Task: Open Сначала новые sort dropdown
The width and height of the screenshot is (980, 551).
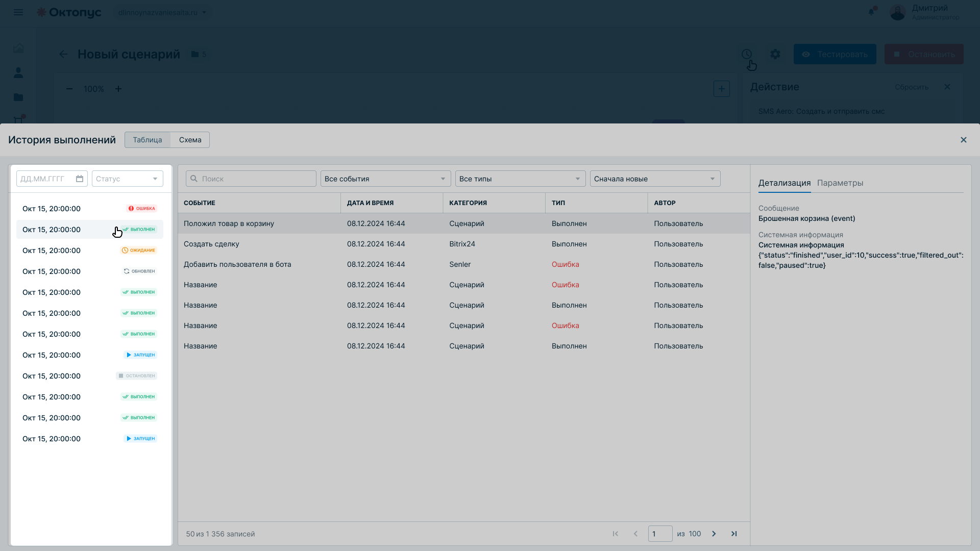Action: pyautogui.click(x=655, y=179)
